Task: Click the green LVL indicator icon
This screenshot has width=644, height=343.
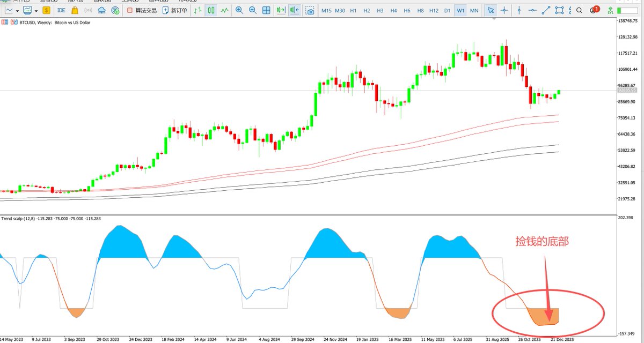Action: point(610,10)
